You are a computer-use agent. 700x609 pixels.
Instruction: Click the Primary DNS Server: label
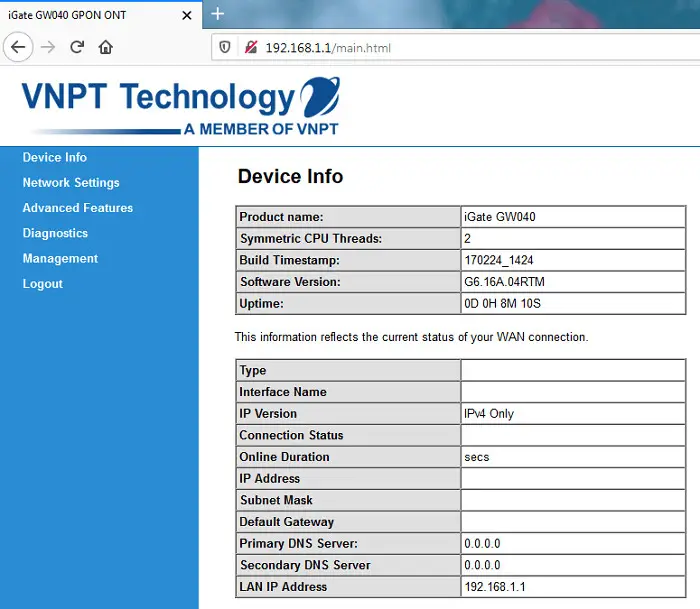tap(298, 543)
